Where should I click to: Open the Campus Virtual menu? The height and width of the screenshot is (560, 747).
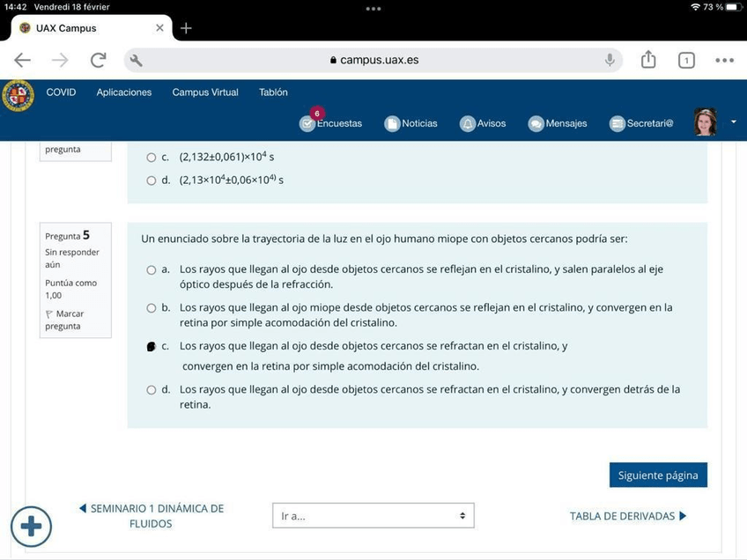(x=204, y=92)
